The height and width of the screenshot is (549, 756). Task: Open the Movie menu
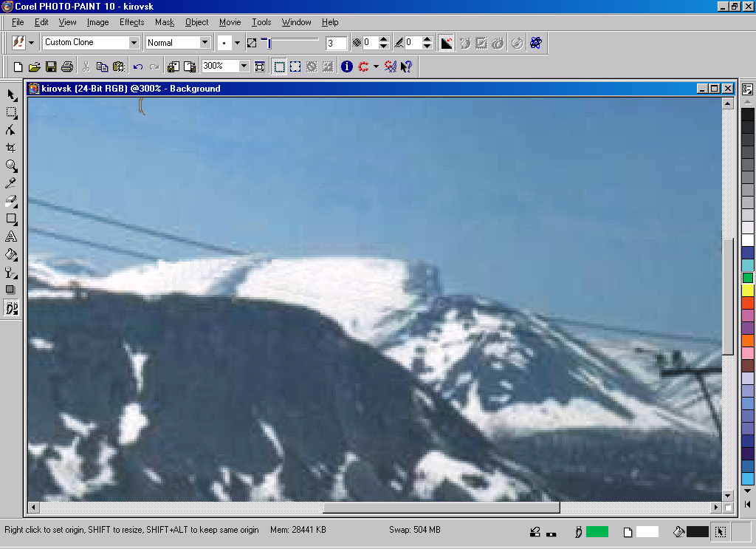click(x=230, y=22)
